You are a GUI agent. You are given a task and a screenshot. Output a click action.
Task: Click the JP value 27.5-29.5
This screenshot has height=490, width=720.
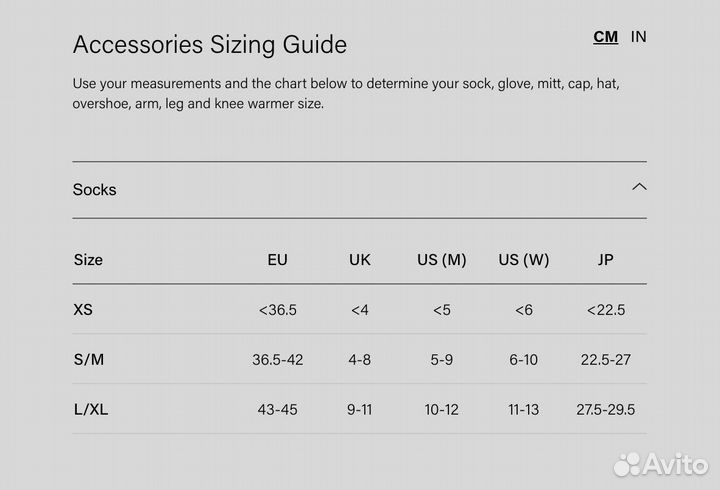[x=605, y=410]
